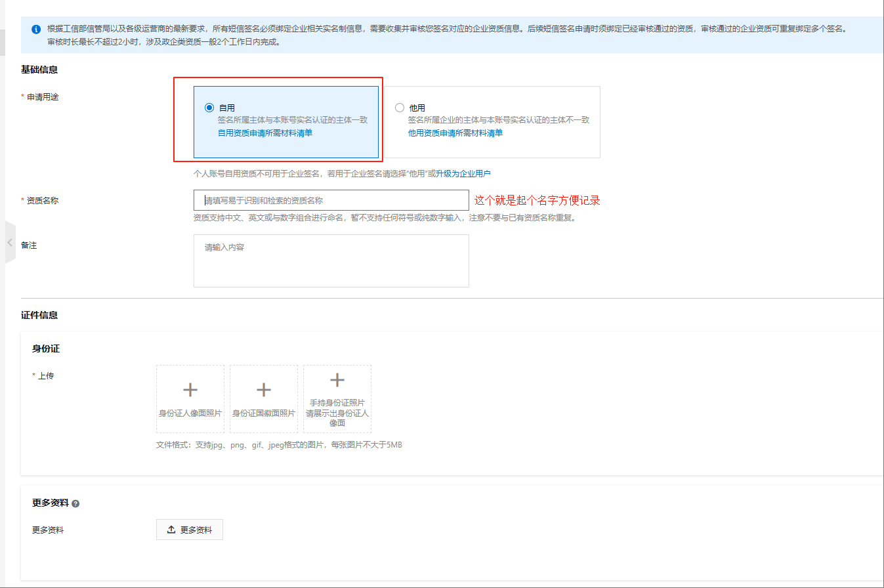Click into the 备注 text area

point(331,261)
